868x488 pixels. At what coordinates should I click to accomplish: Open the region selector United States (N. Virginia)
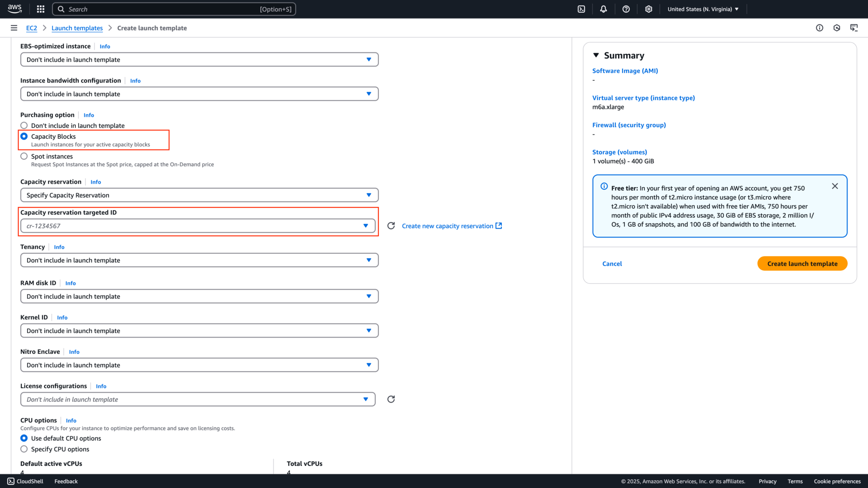[x=703, y=9]
